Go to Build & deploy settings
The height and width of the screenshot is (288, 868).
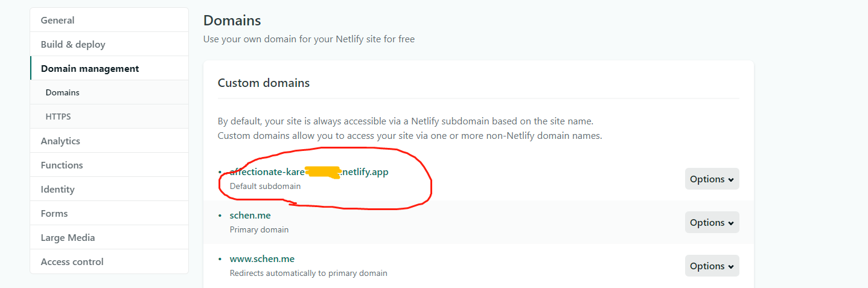(73, 45)
